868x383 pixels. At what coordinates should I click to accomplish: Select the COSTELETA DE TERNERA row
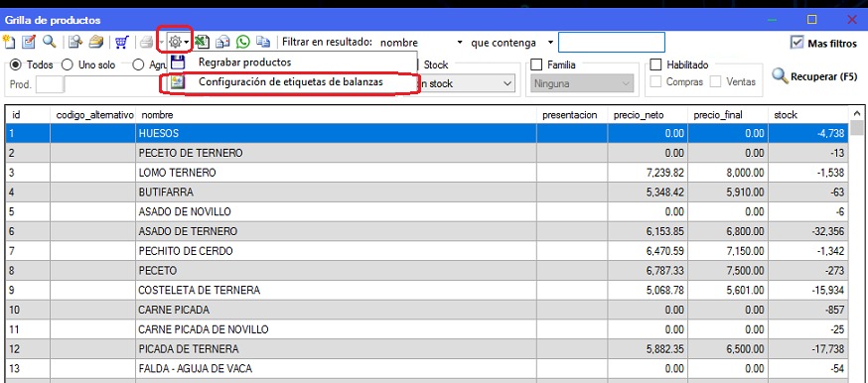[x=427, y=290]
